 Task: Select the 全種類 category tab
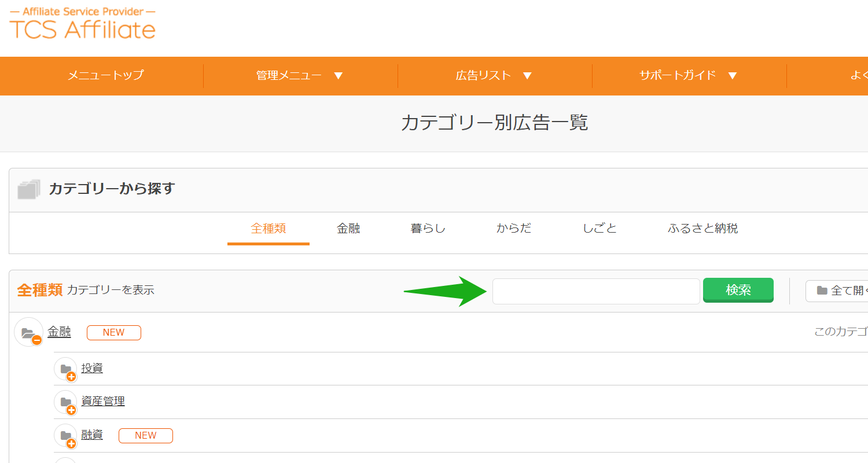pyautogui.click(x=269, y=228)
